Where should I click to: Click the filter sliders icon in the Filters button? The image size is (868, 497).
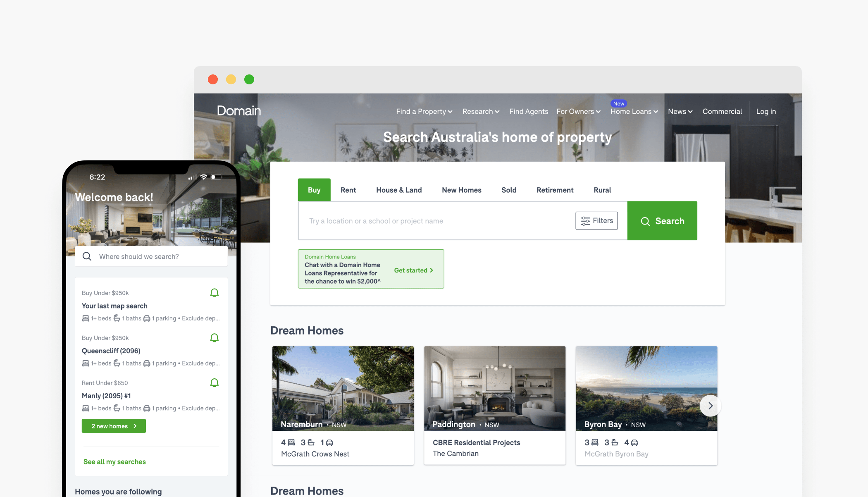click(585, 221)
